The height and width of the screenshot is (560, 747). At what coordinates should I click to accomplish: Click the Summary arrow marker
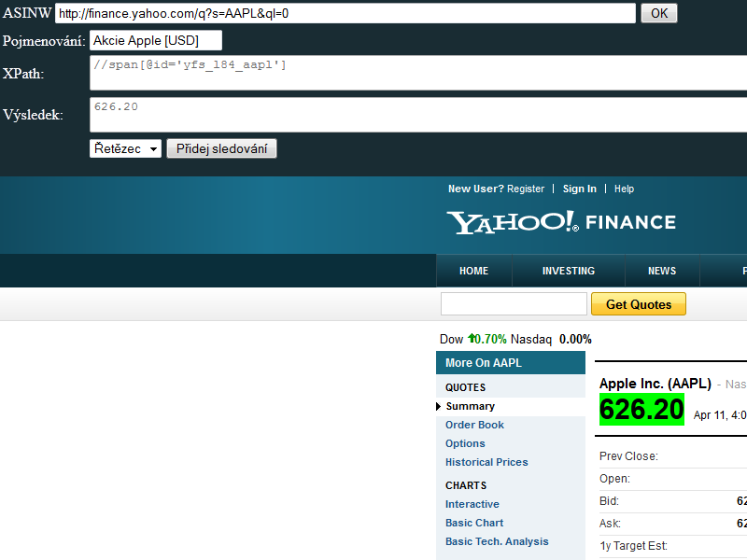pyautogui.click(x=438, y=406)
